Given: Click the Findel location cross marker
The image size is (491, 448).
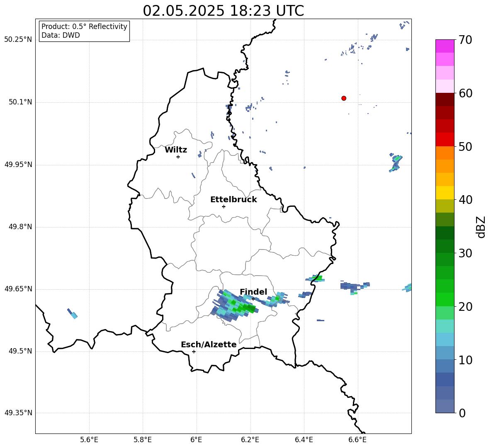Looking at the screenshot, I should click(x=253, y=299).
